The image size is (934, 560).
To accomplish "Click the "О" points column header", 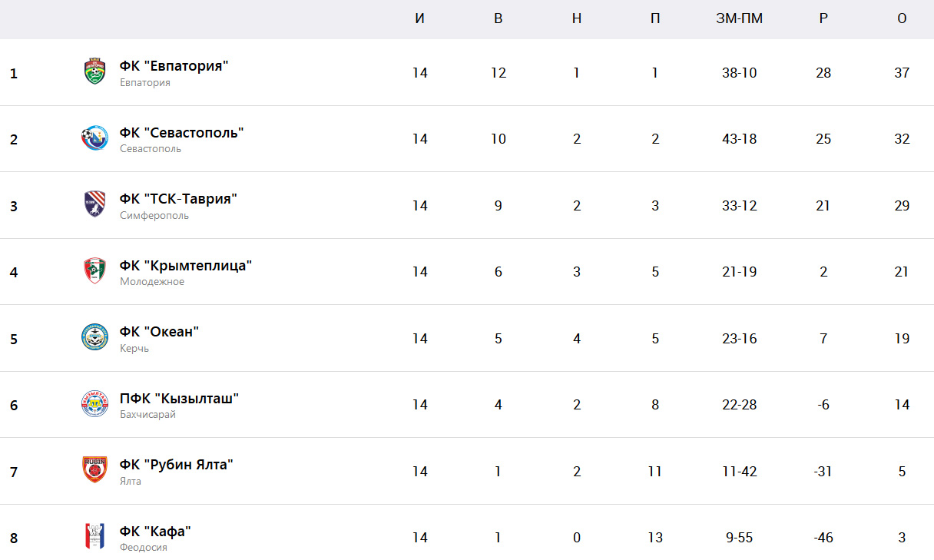I will pos(902,18).
